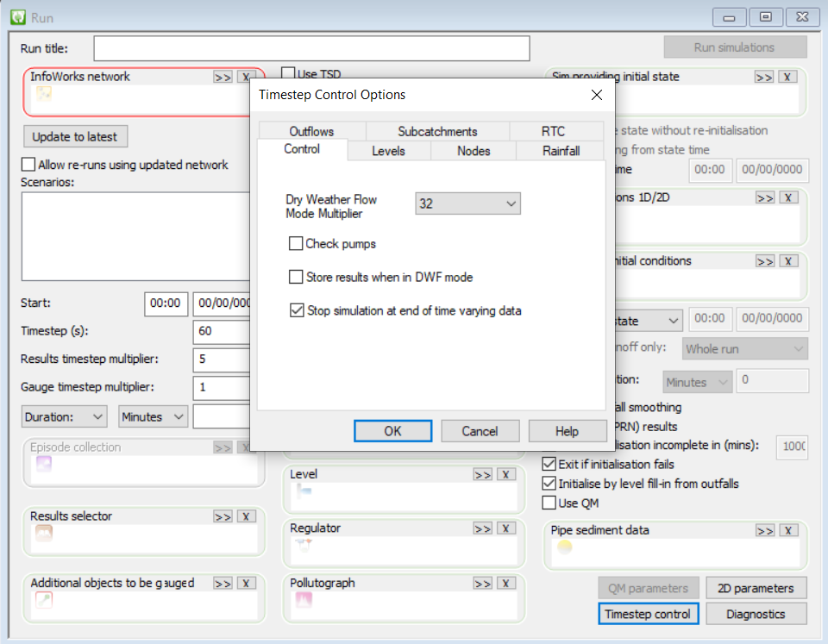The width and height of the screenshot is (828, 644).
Task: Check Store results when in DWF mode
Action: click(297, 275)
